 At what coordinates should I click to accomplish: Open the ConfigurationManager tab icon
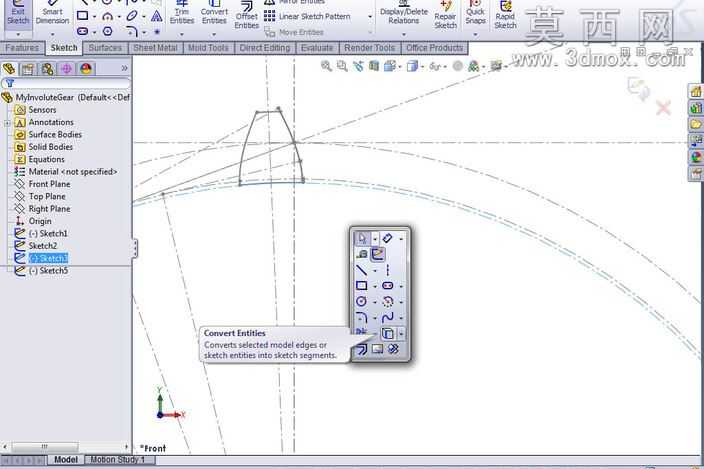point(47,69)
